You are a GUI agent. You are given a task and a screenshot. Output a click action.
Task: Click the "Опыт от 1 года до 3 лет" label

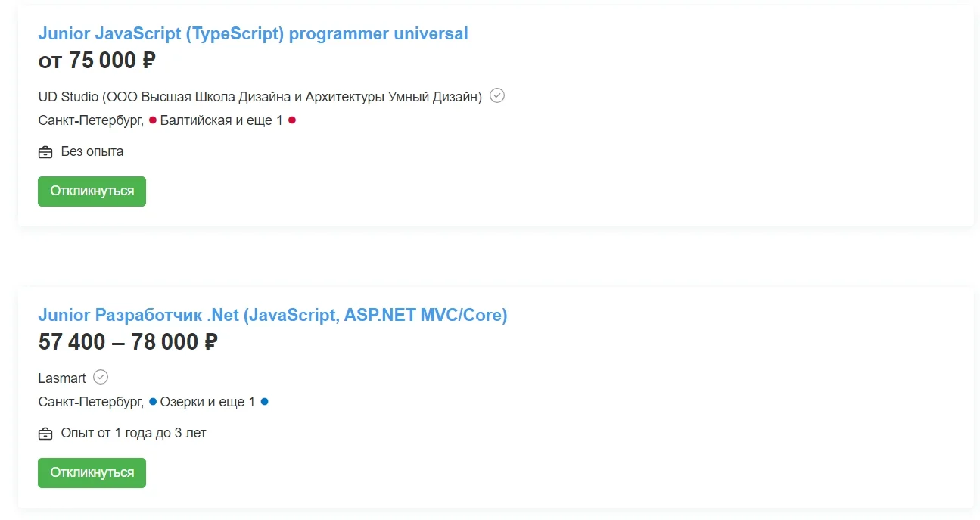[x=133, y=433]
